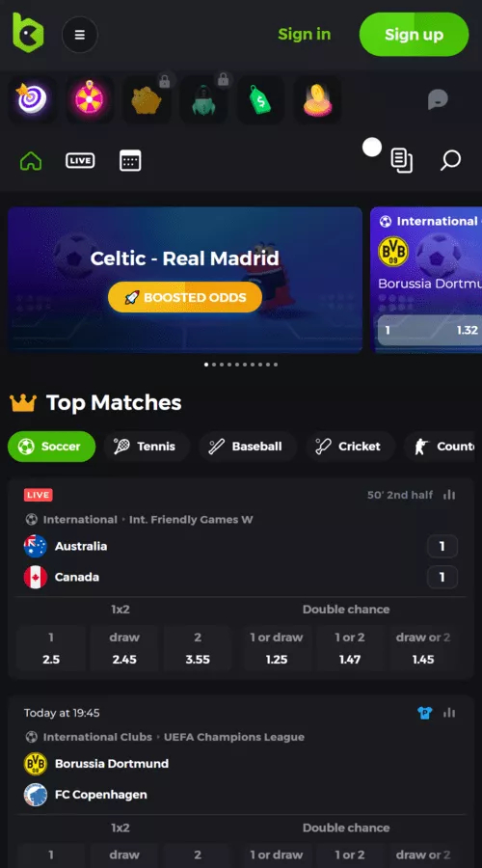Go to home via green house icon
The image size is (482, 868).
(x=31, y=161)
